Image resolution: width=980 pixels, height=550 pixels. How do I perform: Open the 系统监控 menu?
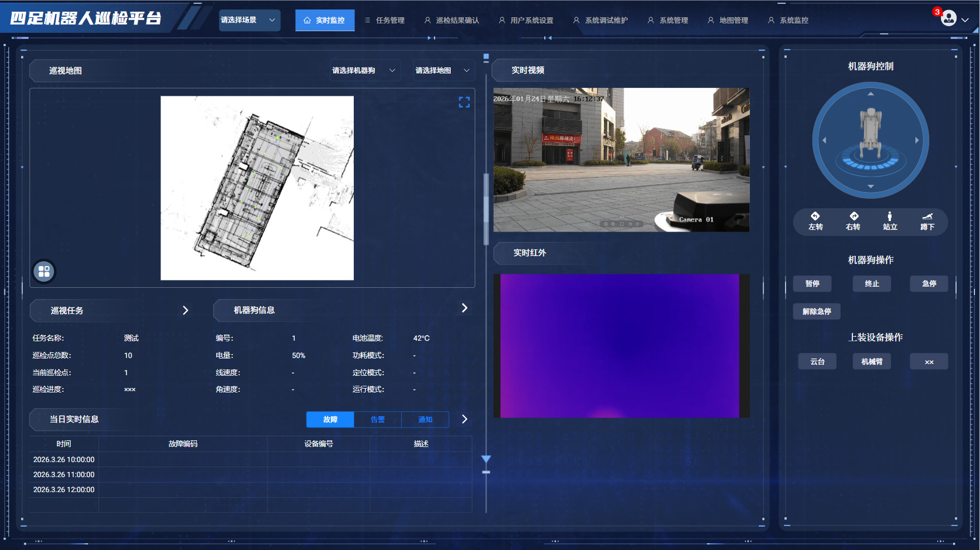[x=788, y=21]
